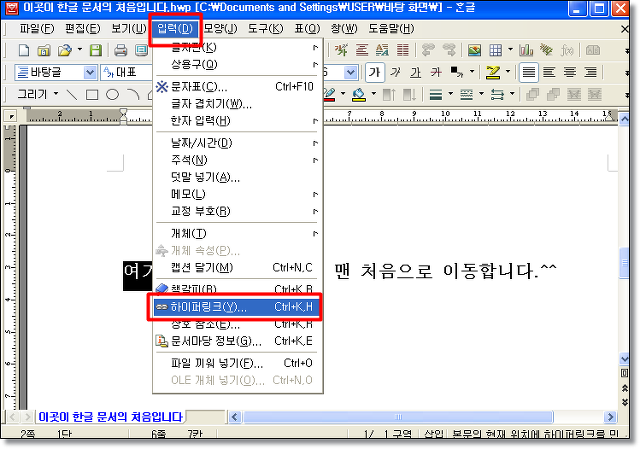Click the multi-column layout icon

403,50
